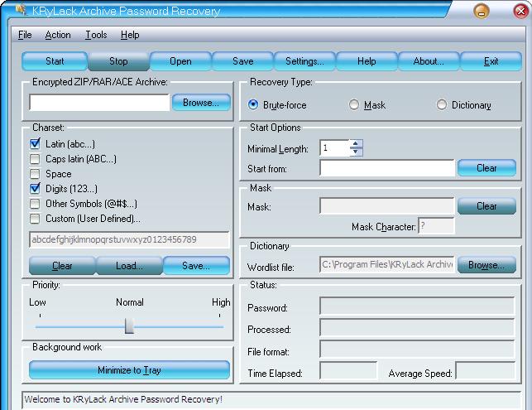Image resolution: width=532 pixels, height=410 pixels.
Task: Click the File format status field
Action: [418, 350]
